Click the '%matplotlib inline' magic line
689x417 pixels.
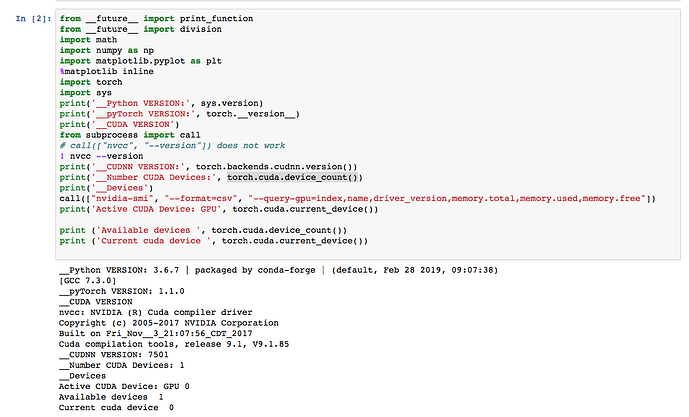[x=107, y=71]
